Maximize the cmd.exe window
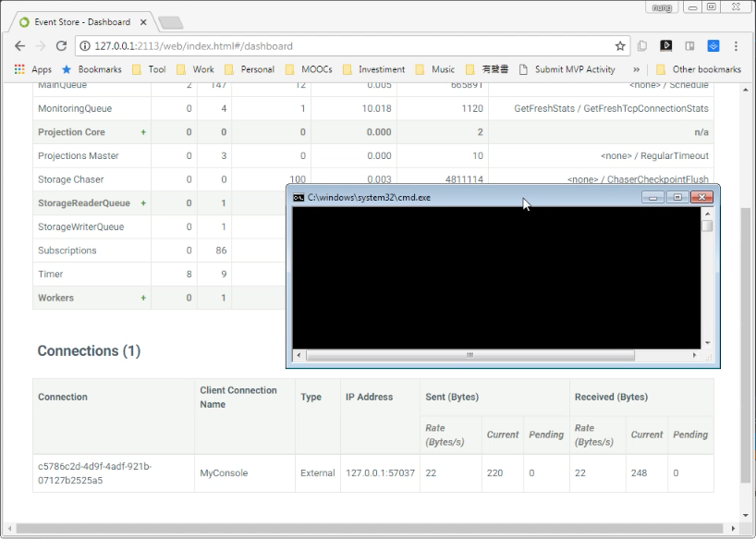The width and height of the screenshot is (756, 539). pyautogui.click(x=677, y=197)
